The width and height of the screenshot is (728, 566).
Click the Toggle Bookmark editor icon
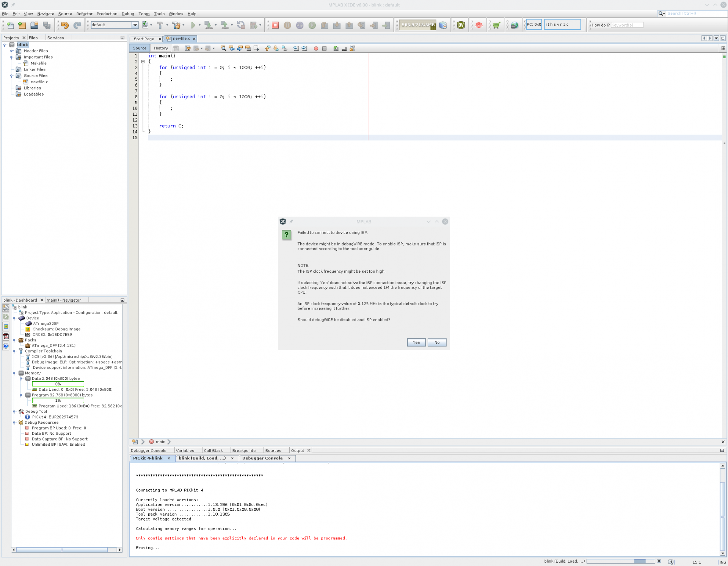click(284, 48)
